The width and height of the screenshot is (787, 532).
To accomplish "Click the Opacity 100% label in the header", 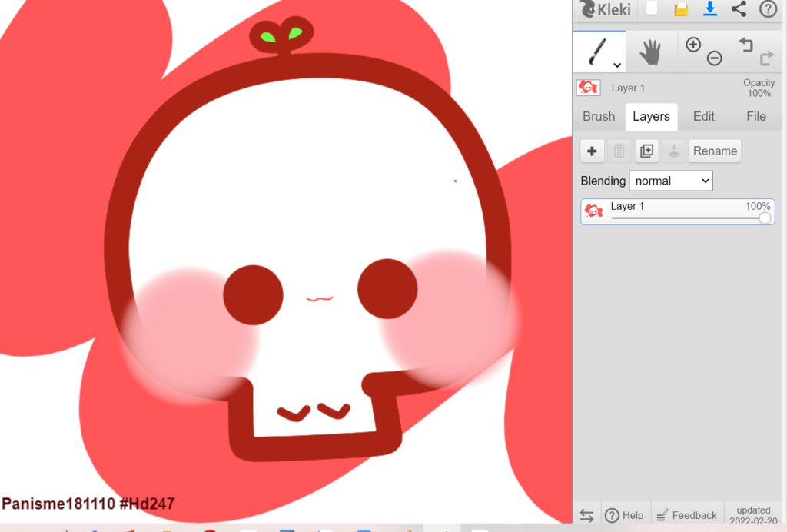I will [x=759, y=88].
